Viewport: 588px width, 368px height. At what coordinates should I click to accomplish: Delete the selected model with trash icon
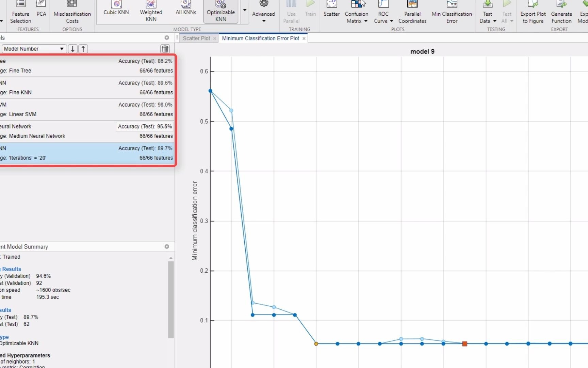165,49
